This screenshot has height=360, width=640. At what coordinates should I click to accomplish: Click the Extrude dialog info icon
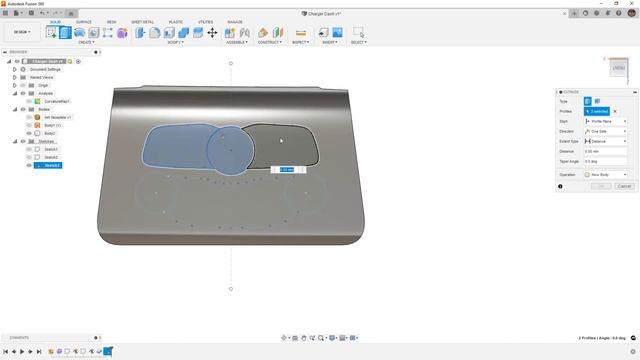(x=560, y=186)
